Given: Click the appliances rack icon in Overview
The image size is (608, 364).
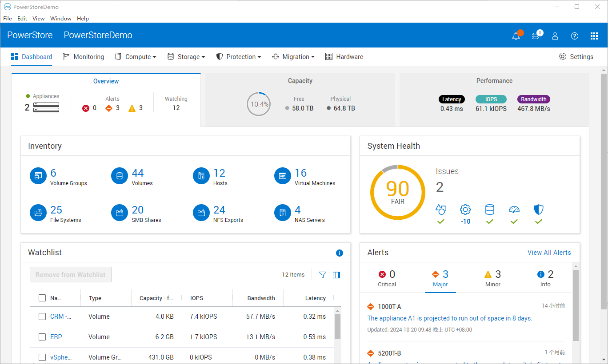Looking at the screenshot, I should pyautogui.click(x=46, y=107).
